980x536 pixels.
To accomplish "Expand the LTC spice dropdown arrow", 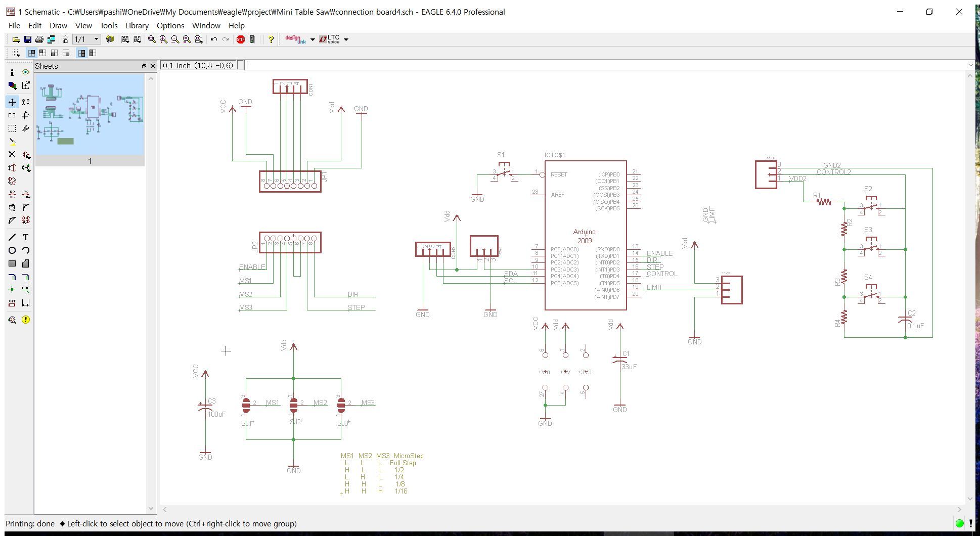I will 346,39.
